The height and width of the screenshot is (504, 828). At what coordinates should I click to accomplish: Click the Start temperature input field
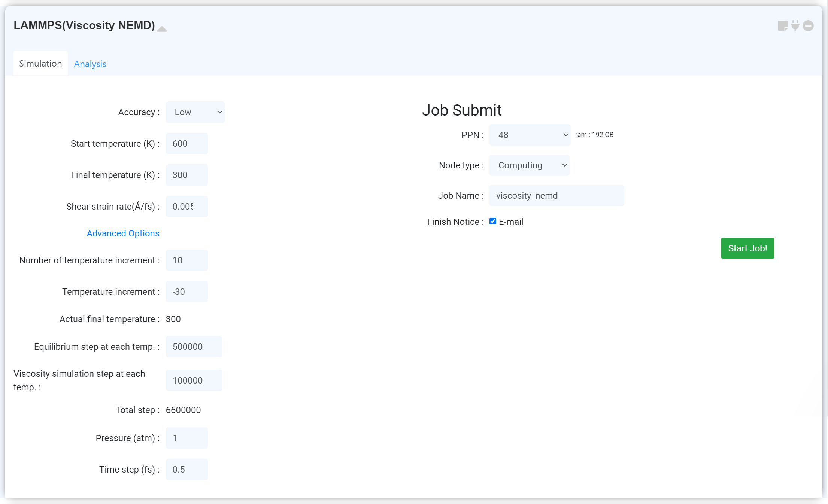186,144
